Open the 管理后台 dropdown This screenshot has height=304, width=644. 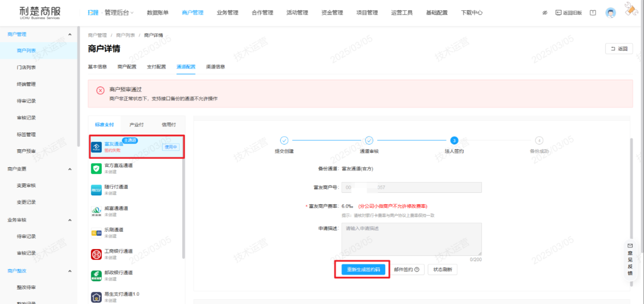(x=119, y=13)
